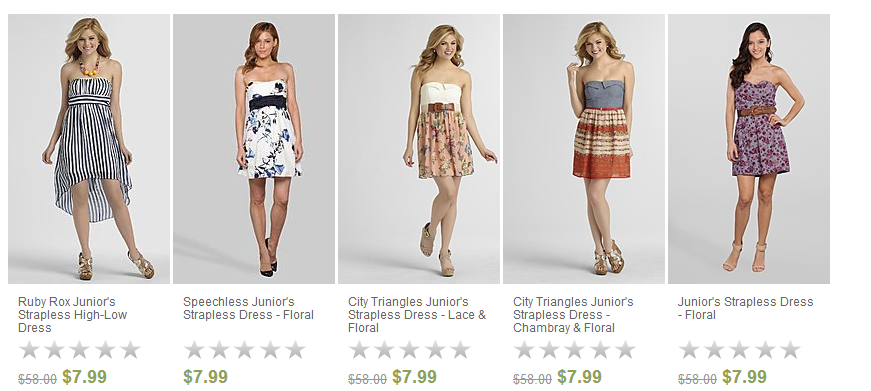Open the City Triangles Lace & Floral dress link
Viewport: 871px width, 391px height.
(417, 315)
